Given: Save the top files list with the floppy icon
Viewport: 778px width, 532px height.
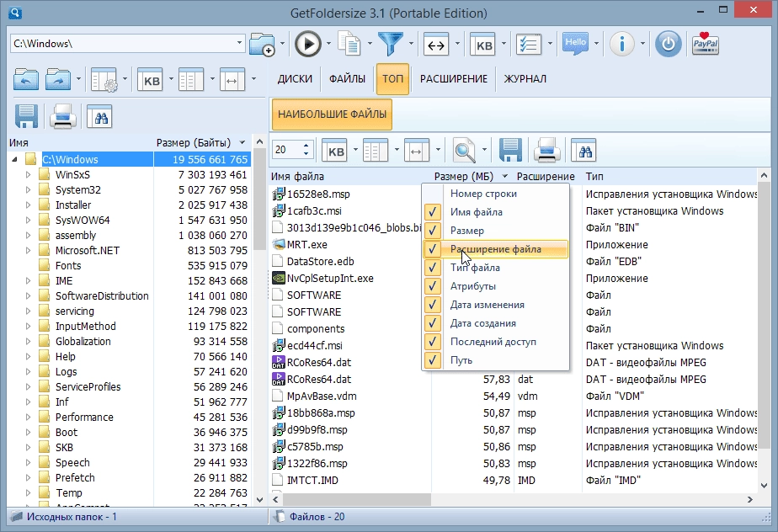Looking at the screenshot, I should coord(510,150).
